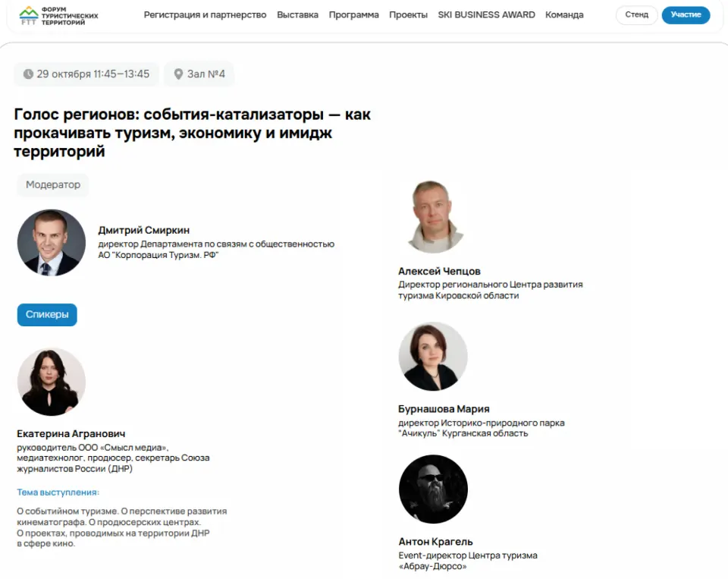Click the Модератор label tag

[53, 185]
